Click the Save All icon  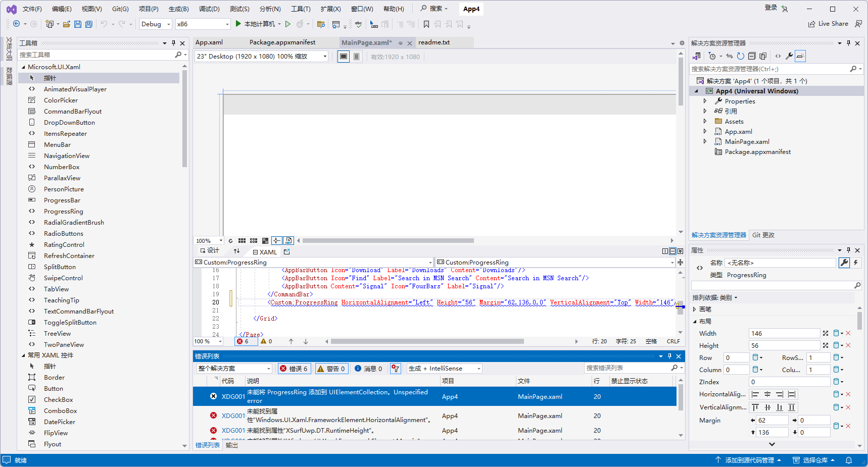pos(89,24)
